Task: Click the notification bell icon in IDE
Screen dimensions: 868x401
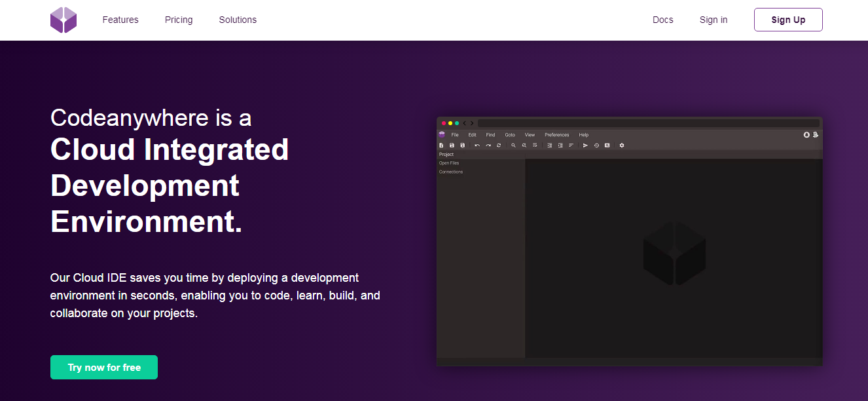Action: click(x=806, y=135)
